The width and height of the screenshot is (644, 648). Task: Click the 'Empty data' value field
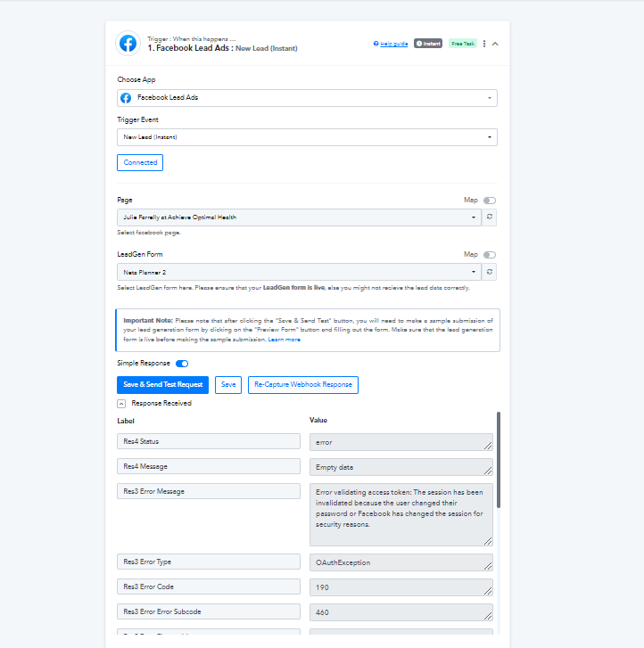tap(400, 467)
